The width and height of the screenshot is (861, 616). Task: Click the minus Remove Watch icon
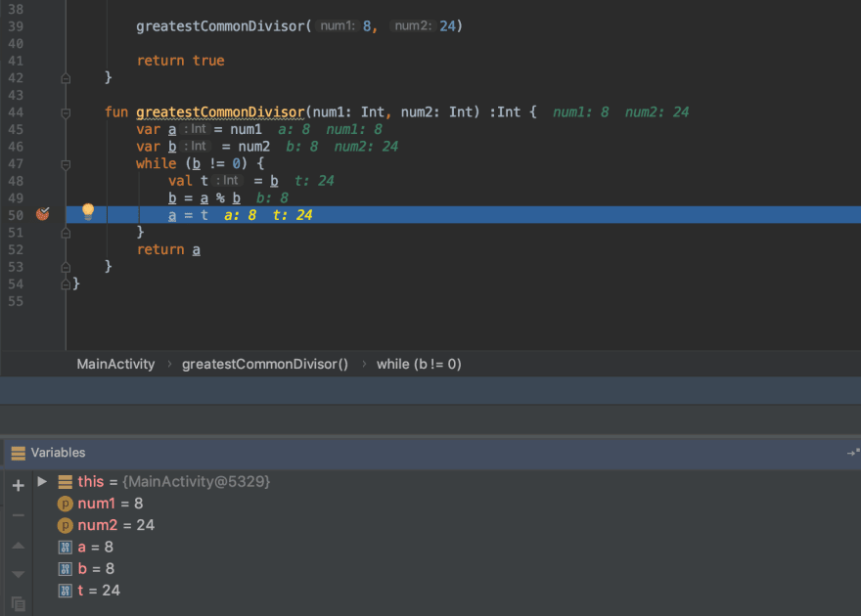19,515
